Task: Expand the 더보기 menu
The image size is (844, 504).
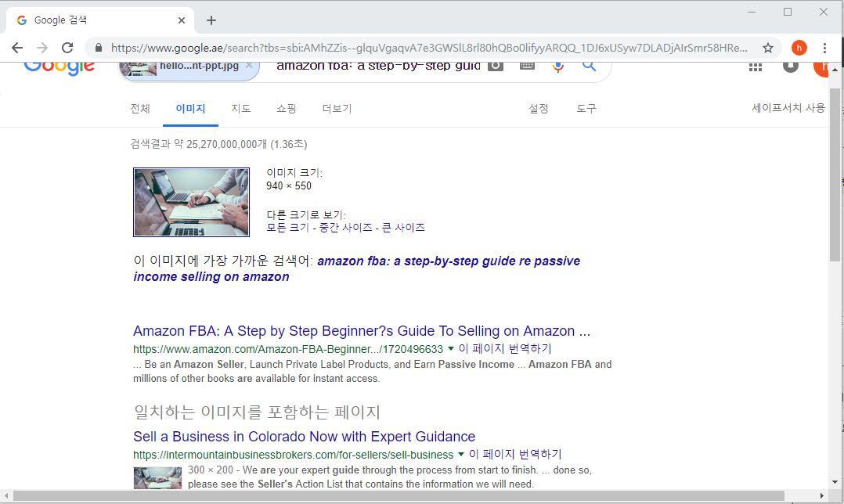Action: (337, 109)
